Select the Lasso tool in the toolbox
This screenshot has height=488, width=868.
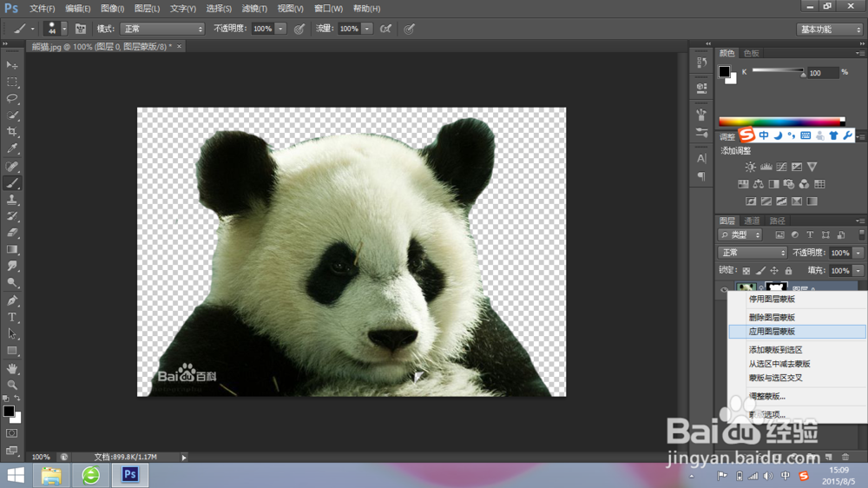click(x=12, y=98)
